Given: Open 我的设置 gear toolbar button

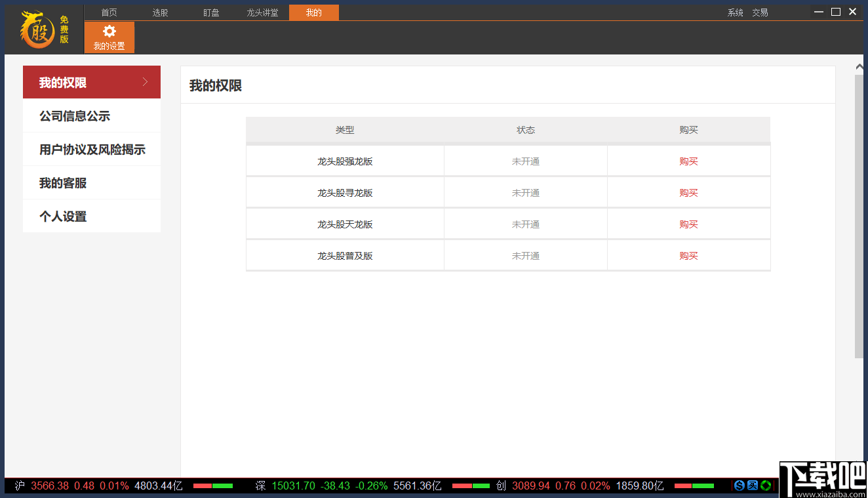Looking at the screenshot, I should coord(109,37).
